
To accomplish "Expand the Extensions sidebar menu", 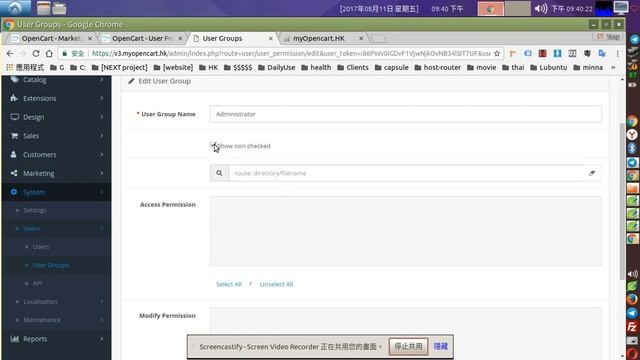I will pos(56,98).
